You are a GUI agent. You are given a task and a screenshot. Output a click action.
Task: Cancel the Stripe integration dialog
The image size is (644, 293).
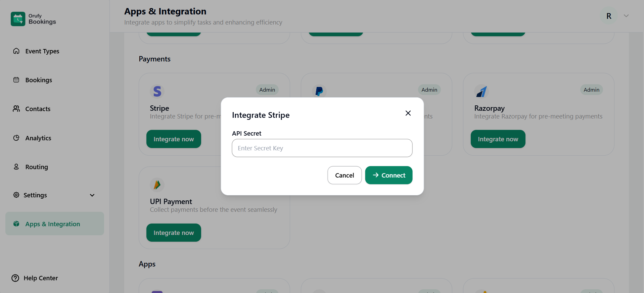coord(344,175)
